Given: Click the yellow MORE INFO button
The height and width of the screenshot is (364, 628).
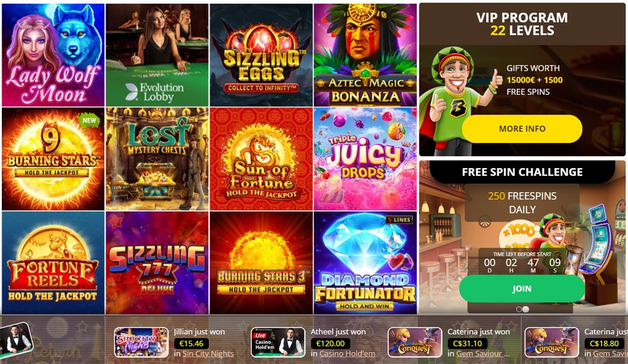Looking at the screenshot, I should point(522,129).
